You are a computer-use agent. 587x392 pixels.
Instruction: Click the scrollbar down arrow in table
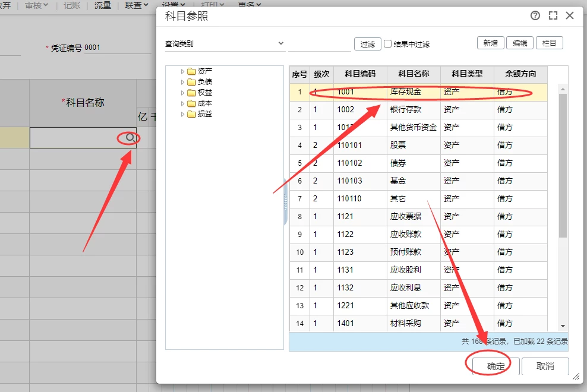pyautogui.click(x=563, y=325)
